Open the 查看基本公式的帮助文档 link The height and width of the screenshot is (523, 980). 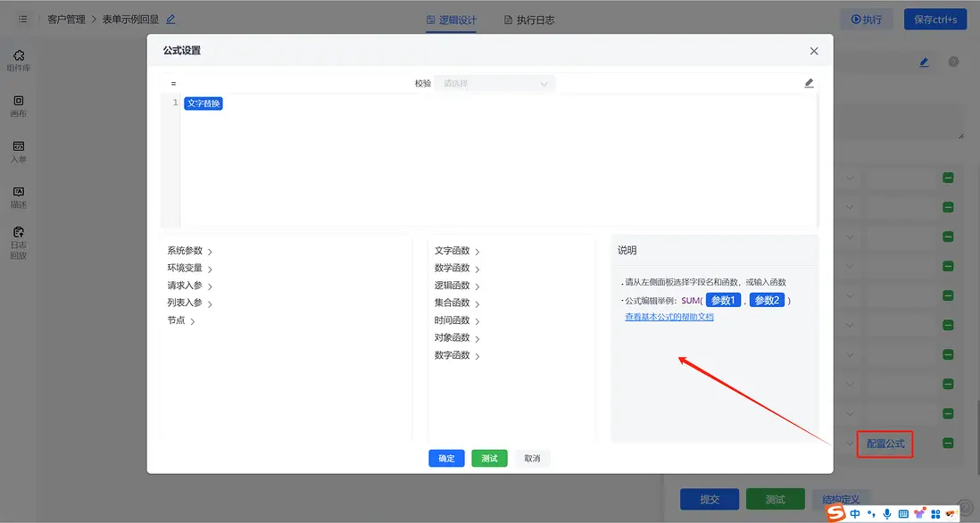(x=669, y=317)
